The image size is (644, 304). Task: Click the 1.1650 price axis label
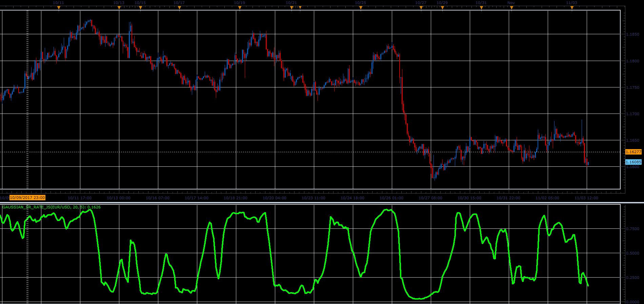coord(632,140)
